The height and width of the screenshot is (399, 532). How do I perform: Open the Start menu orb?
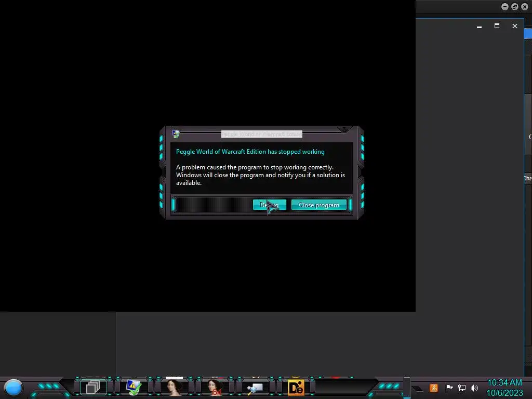coord(14,388)
